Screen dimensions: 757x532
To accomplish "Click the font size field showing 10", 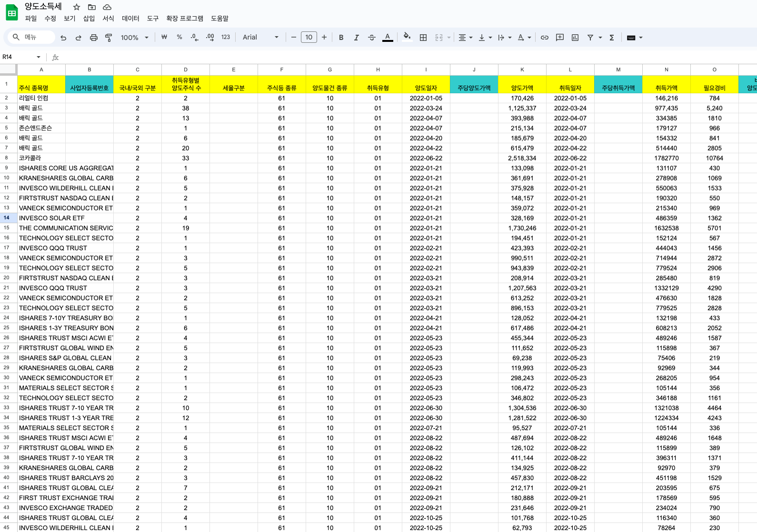I will [x=309, y=37].
